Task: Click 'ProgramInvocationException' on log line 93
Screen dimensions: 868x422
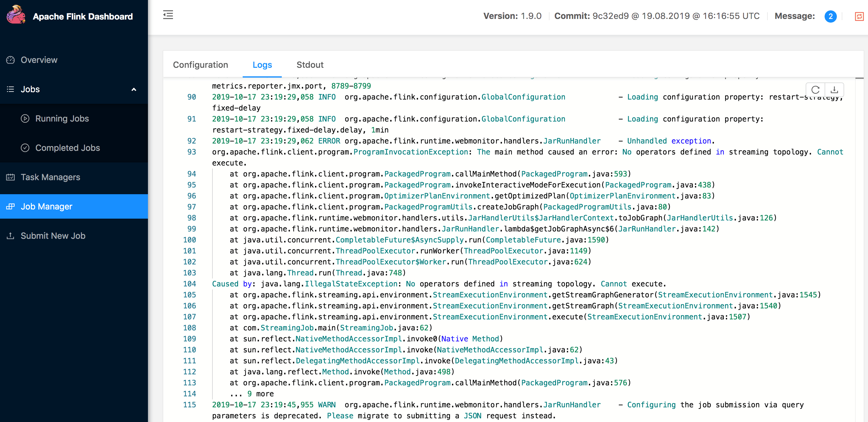Action: (x=411, y=152)
